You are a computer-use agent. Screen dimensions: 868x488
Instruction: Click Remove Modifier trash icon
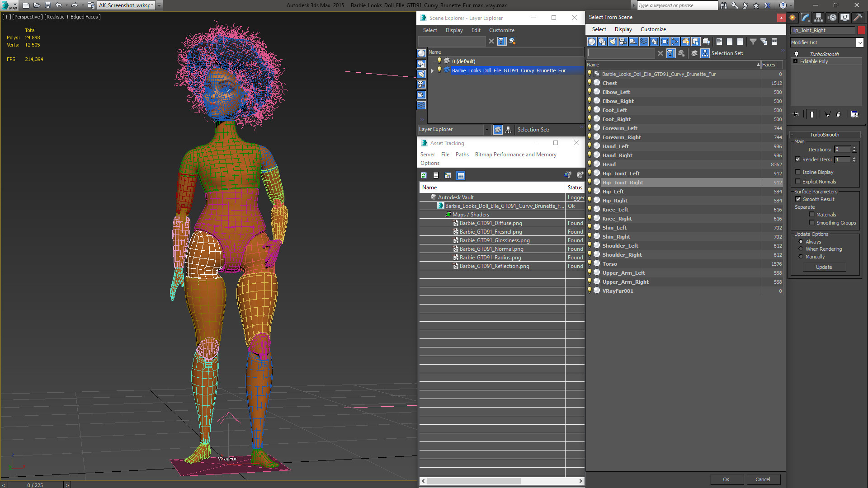coord(839,114)
